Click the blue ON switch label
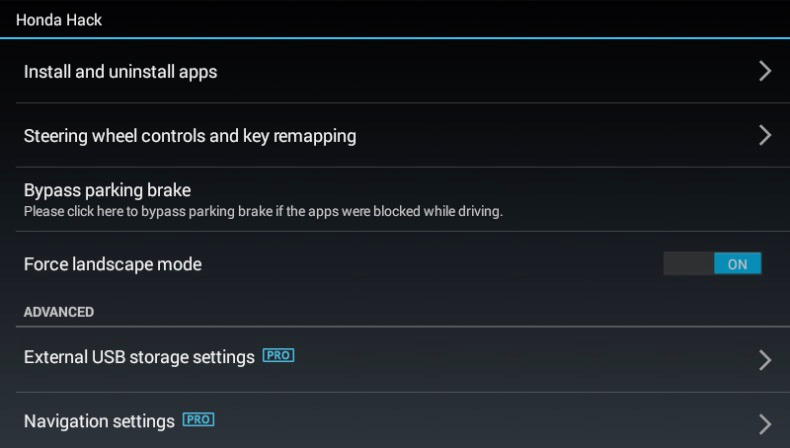The height and width of the screenshot is (448, 790). tap(737, 264)
